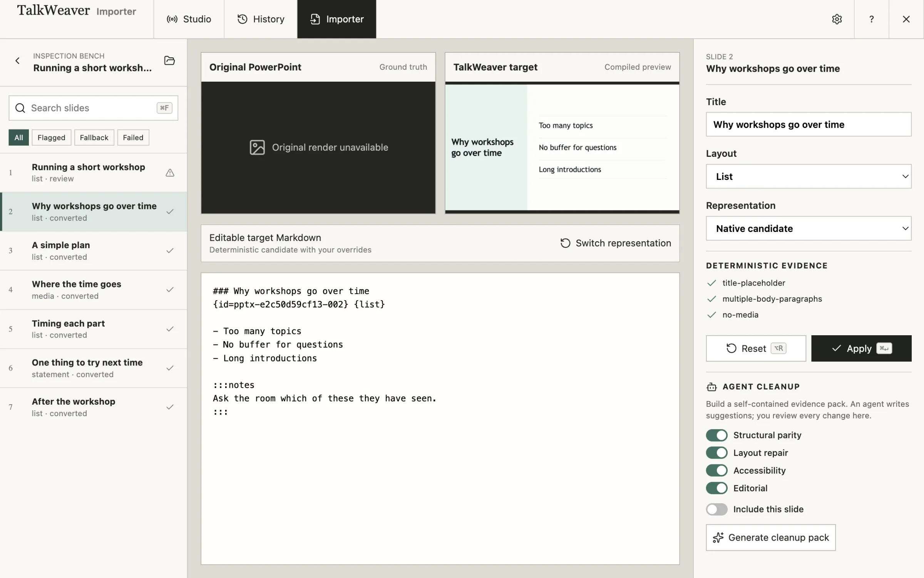Click the magnifier icon in search slides
The image size is (924, 578).
[20, 108]
